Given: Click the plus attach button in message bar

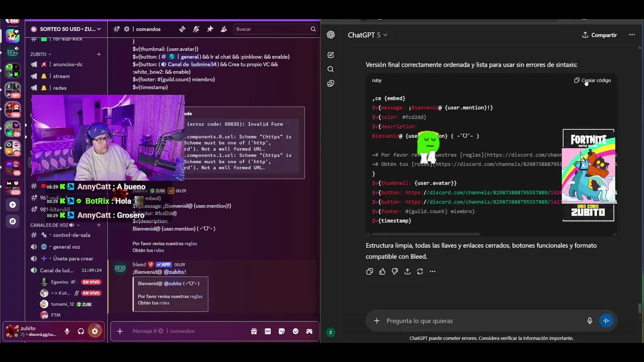Looking at the screenshot, I should (120, 331).
